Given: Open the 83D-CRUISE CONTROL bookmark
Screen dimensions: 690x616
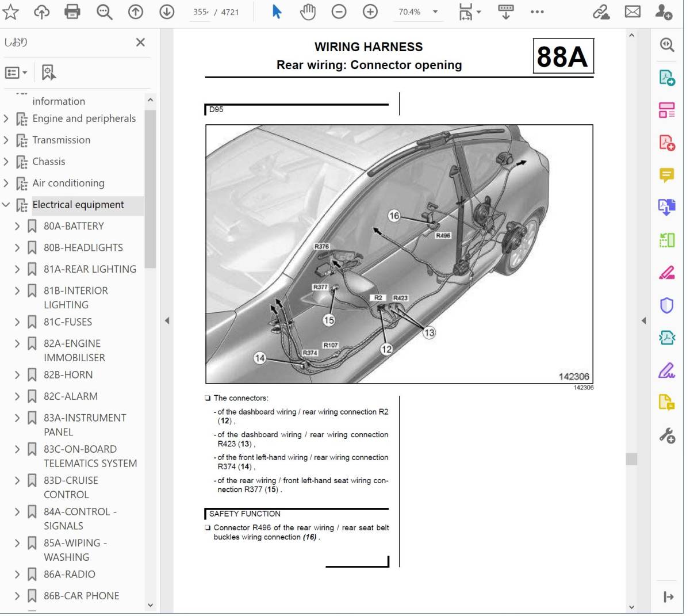Looking at the screenshot, I should [x=71, y=487].
